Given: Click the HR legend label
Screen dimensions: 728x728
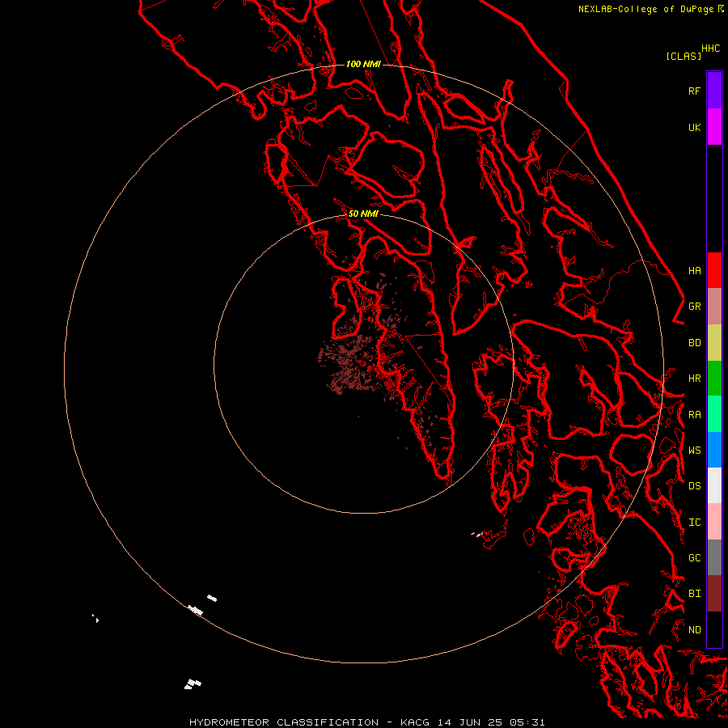Looking at the screenshot, I should click(x=694, y=379).
